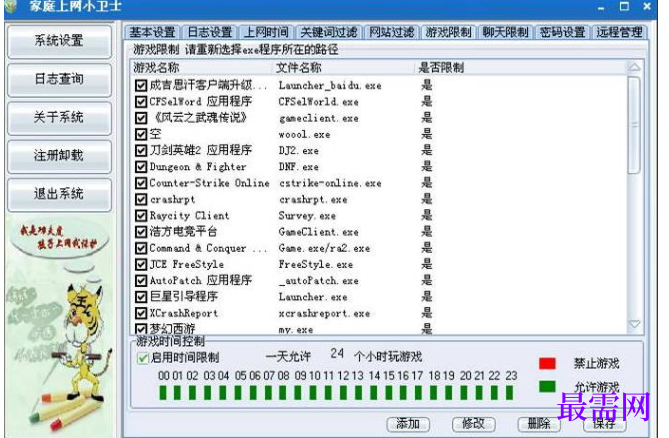The image size is (669, 438).
Task: Click the scroll up arrow of game list
Action: [634, 67]
